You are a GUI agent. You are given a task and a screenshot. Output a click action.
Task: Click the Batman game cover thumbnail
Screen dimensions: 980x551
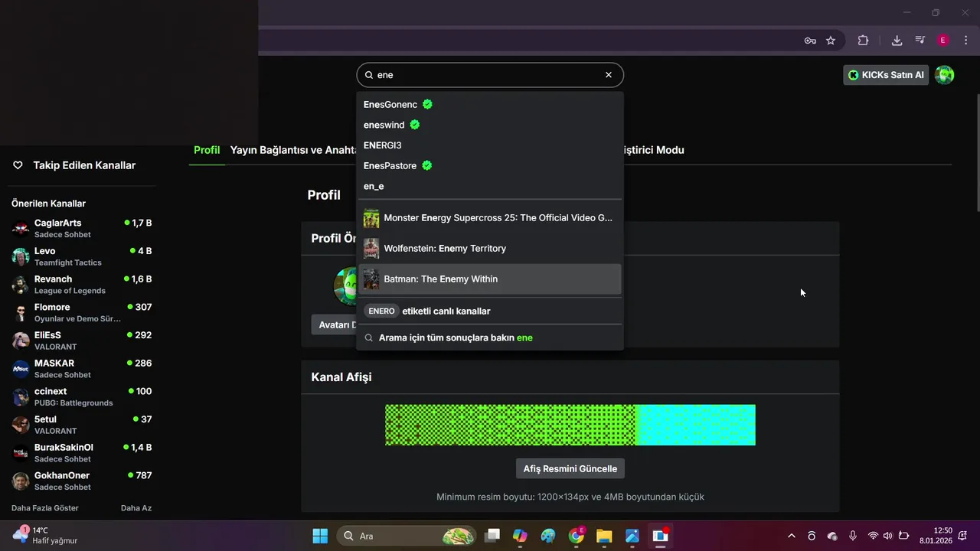(x=371, y=279)
